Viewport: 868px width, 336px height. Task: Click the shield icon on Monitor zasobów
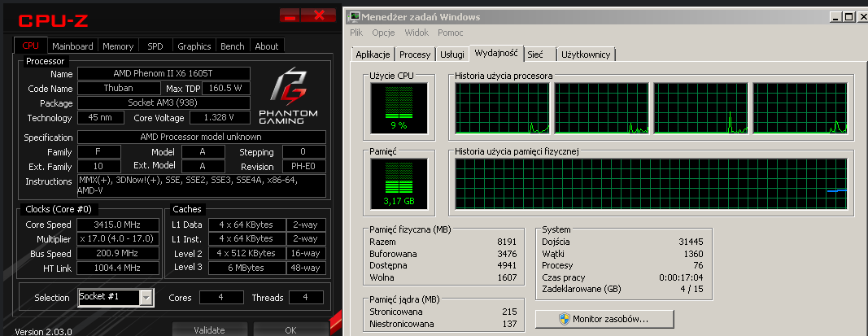(x=564, y=320)
